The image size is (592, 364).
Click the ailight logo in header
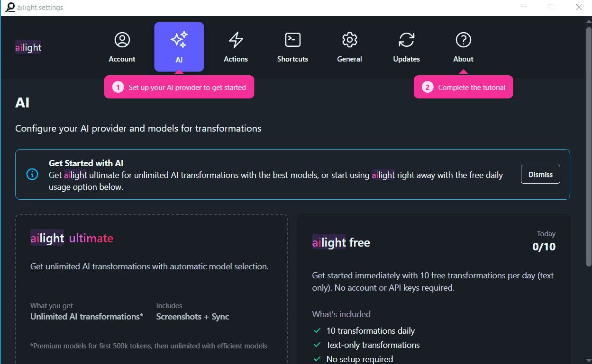(x=28, y=47)
